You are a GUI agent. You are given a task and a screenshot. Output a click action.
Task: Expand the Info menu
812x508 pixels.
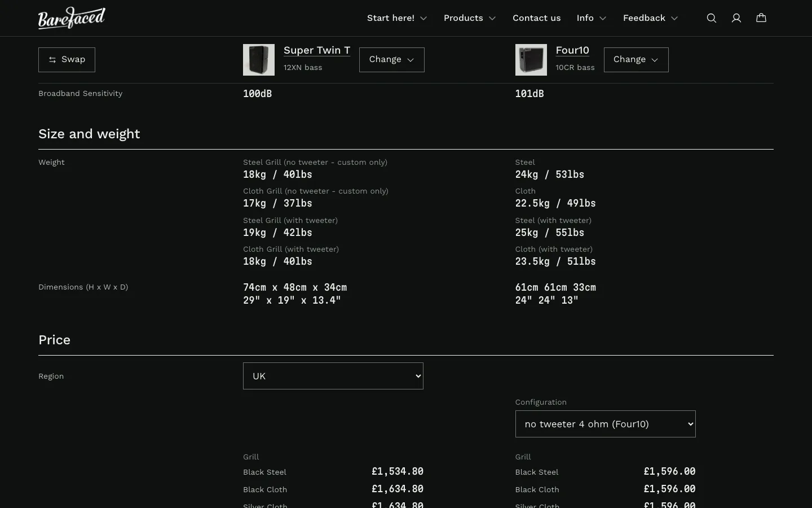pyautogui.click(x=592, y=18)
